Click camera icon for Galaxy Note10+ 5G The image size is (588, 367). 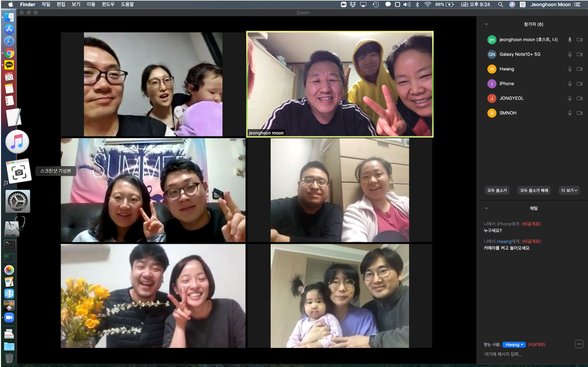pyautogui.click(x=579, y=54)
